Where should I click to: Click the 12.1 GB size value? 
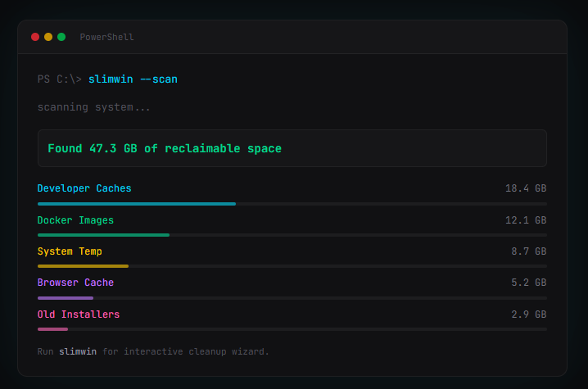coord(526,220)
